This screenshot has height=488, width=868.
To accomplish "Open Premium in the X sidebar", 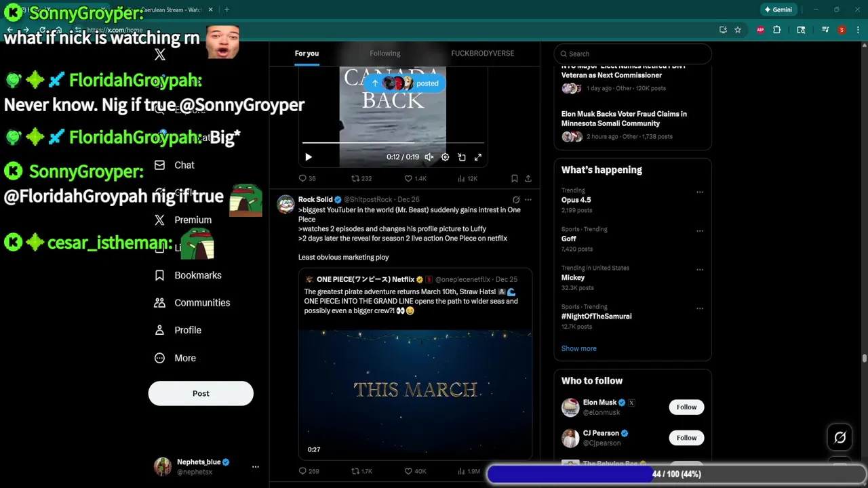I will click(x=183, y=220).
